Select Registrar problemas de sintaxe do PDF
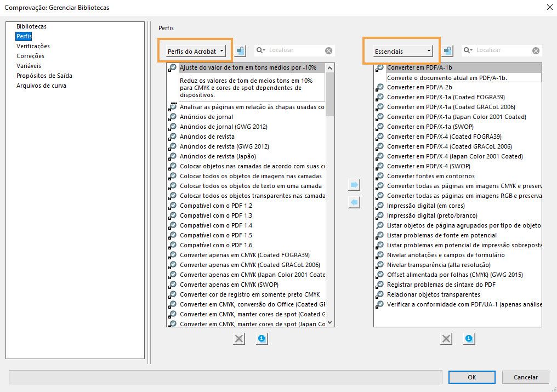This screenshot has width=557, height=392. point(441,285)
